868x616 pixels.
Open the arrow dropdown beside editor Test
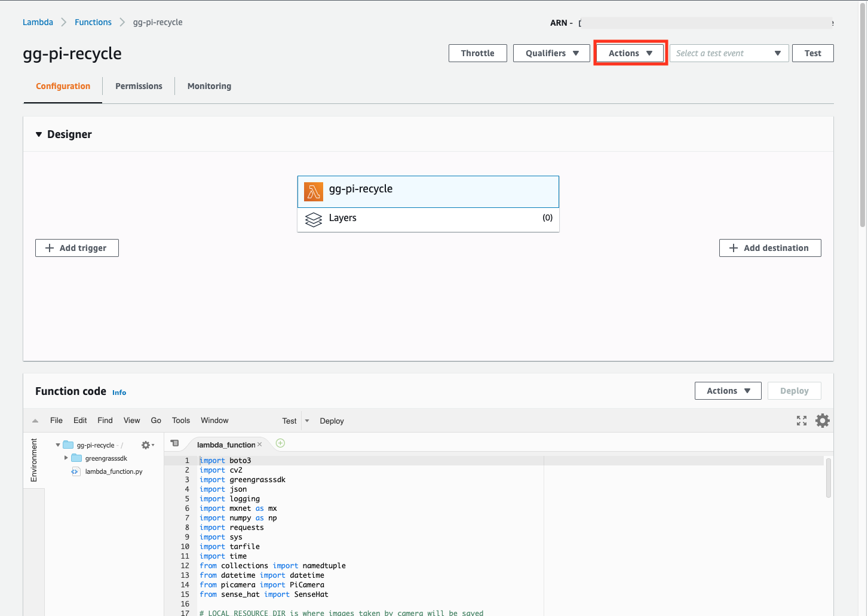(307, 421)
